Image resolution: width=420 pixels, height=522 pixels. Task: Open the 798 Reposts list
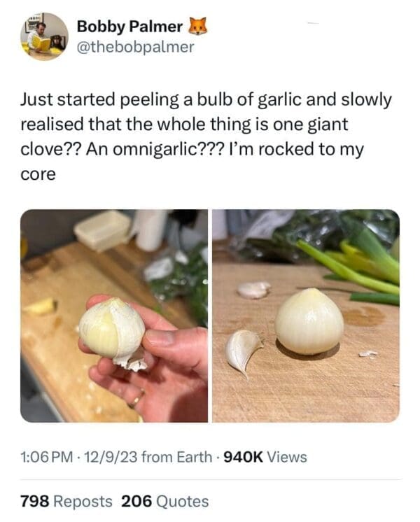[x=66, y=501]
